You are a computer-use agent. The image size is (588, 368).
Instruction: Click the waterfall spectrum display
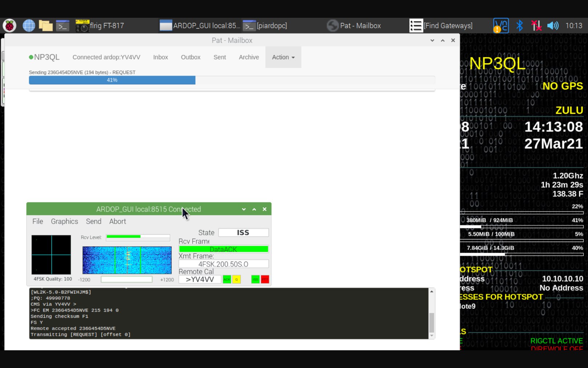(127, 260)
